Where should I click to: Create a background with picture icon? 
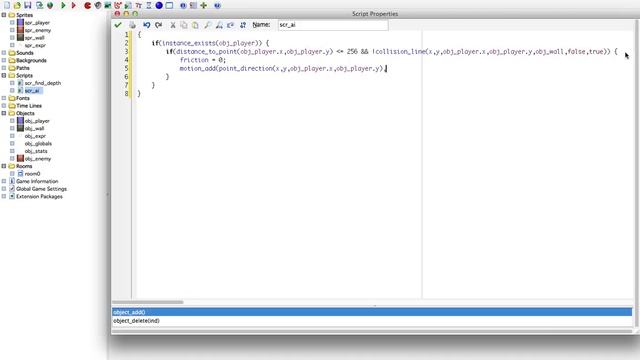click(x=108, y=5)
